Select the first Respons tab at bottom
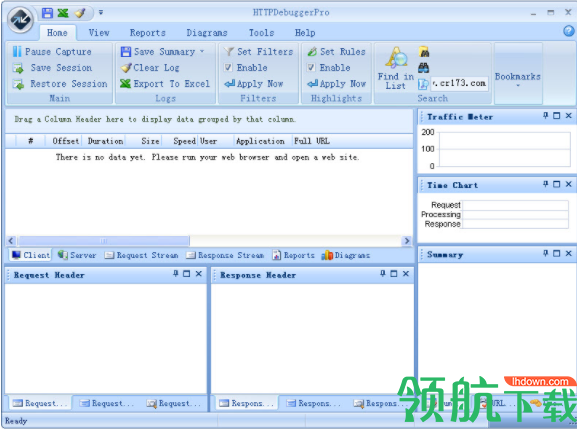The width and height of the screenshot is (577, 429). (246, 404)
